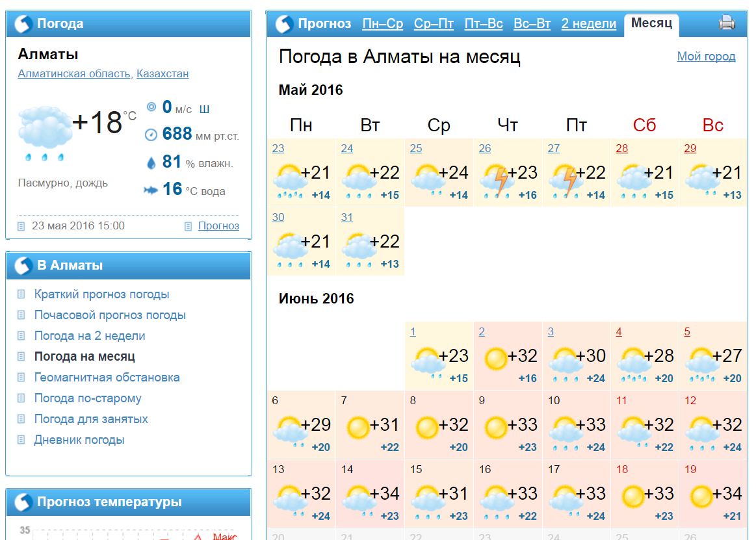Click Геомагнитная обстановка link
The height and width of the screenshot is (540, 756).
click(107, 378)
